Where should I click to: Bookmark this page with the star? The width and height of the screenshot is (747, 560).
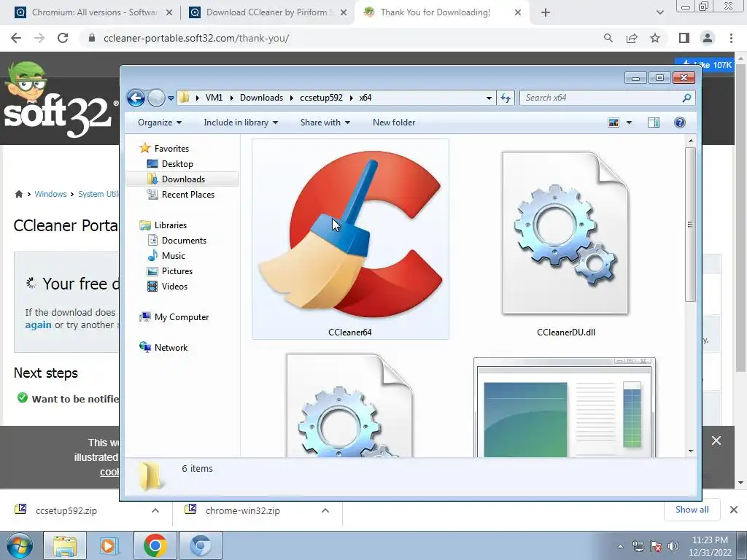(x=655, y=38)
